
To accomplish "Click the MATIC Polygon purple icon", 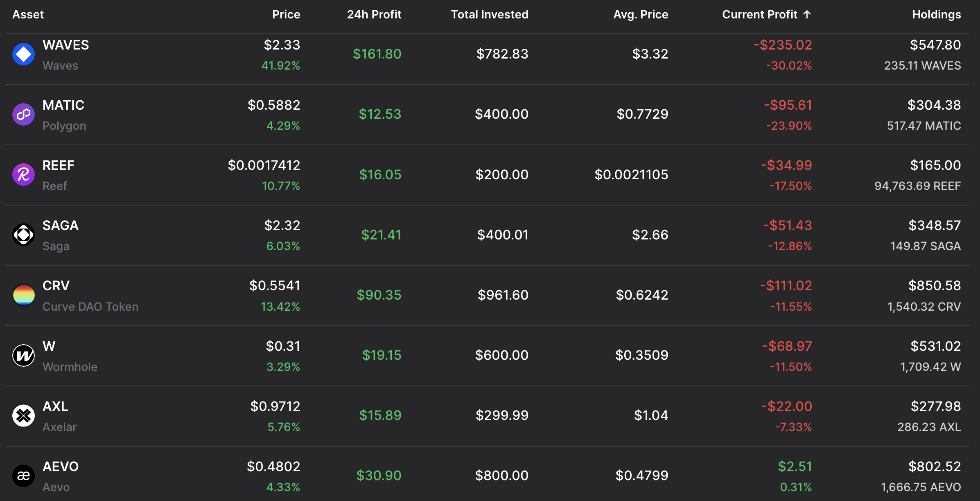I will 23,114.
